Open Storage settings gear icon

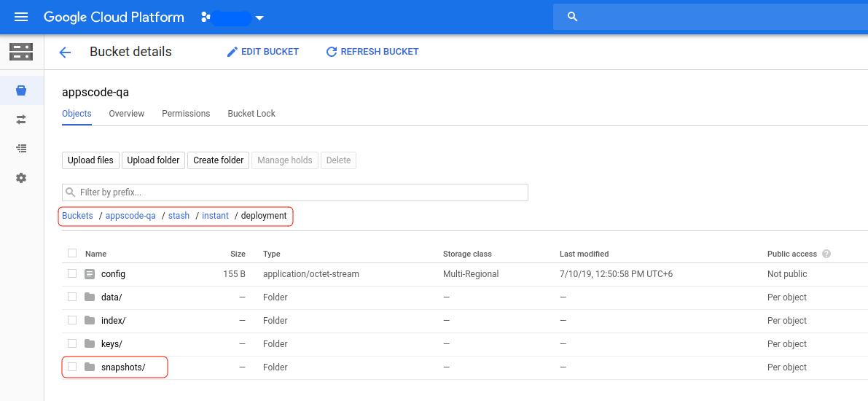click(21, 178)
